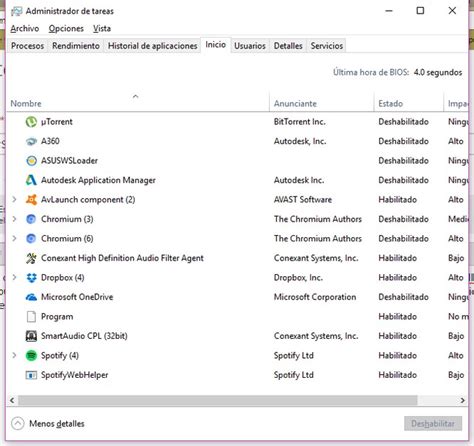Select the Inicio tab
Viewport: 474px width, 446px height.
click(216, 45)
